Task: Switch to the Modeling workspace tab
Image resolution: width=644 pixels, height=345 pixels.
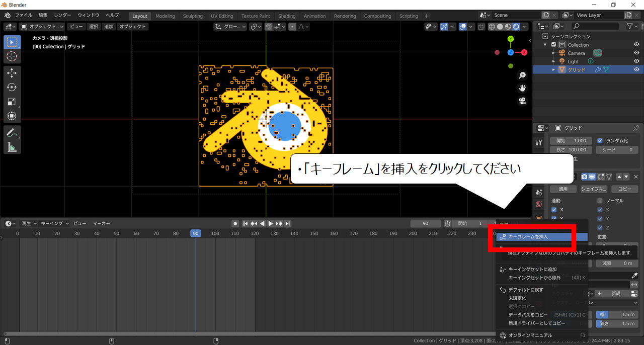Action: coord(165,16)
